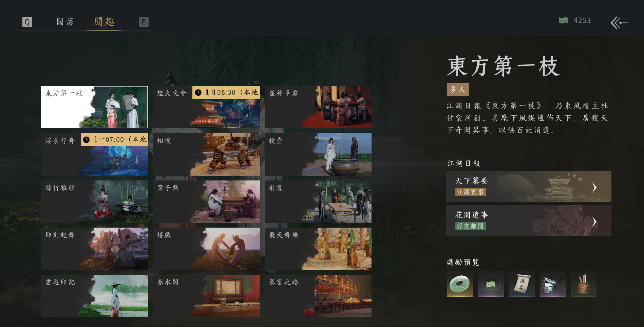Select the blue bowl reward icon
Screen dimensions: 644x327
point(552,284)
